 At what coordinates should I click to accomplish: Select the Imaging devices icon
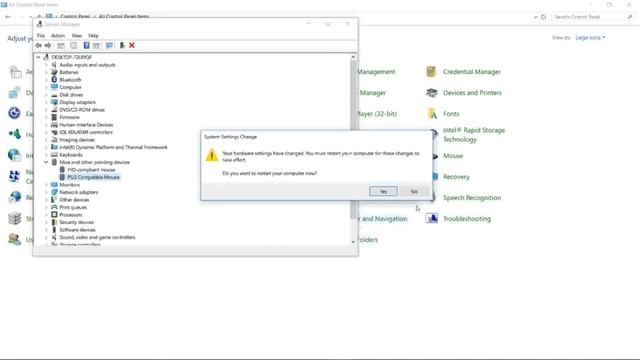coord(54,140)
